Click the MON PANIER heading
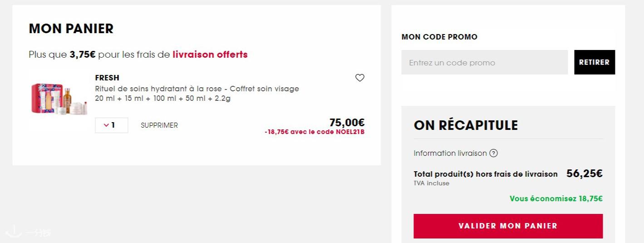Screen dimensions: 644x243 (x=71, y=29)
